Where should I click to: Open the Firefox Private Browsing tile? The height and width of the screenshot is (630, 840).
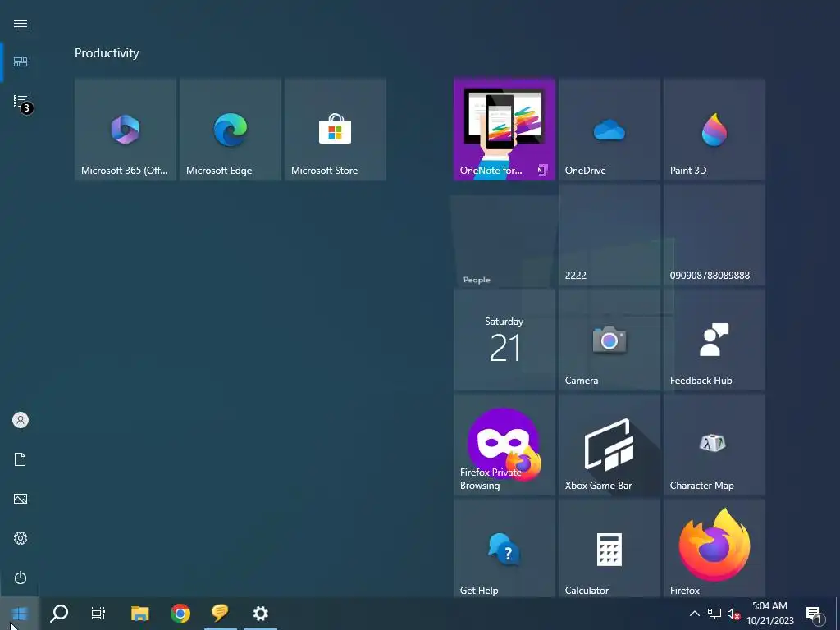(x=504, y=444)
